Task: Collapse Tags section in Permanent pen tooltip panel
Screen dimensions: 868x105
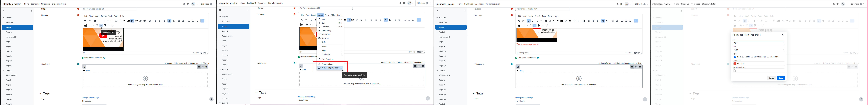Action: pos(40,94)
